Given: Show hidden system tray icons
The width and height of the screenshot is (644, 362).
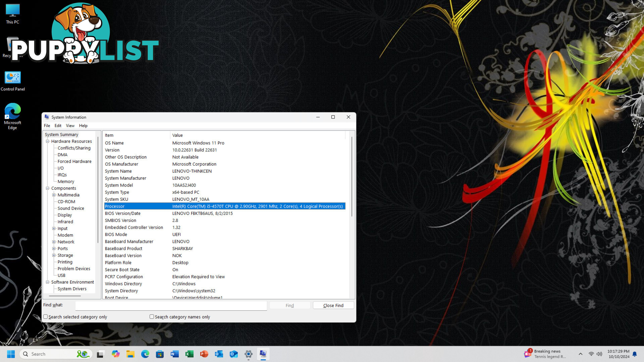Looking at the screenshot, I should tap(580, 354).
